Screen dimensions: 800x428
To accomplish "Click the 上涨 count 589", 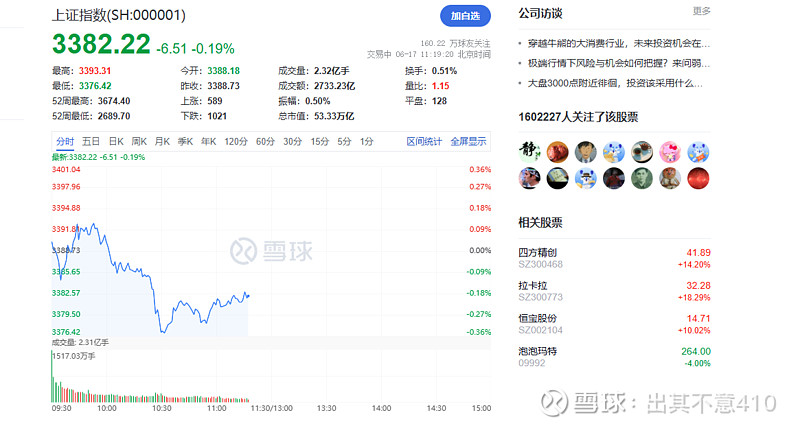I will pyautogui.click(x=215, y=101).
